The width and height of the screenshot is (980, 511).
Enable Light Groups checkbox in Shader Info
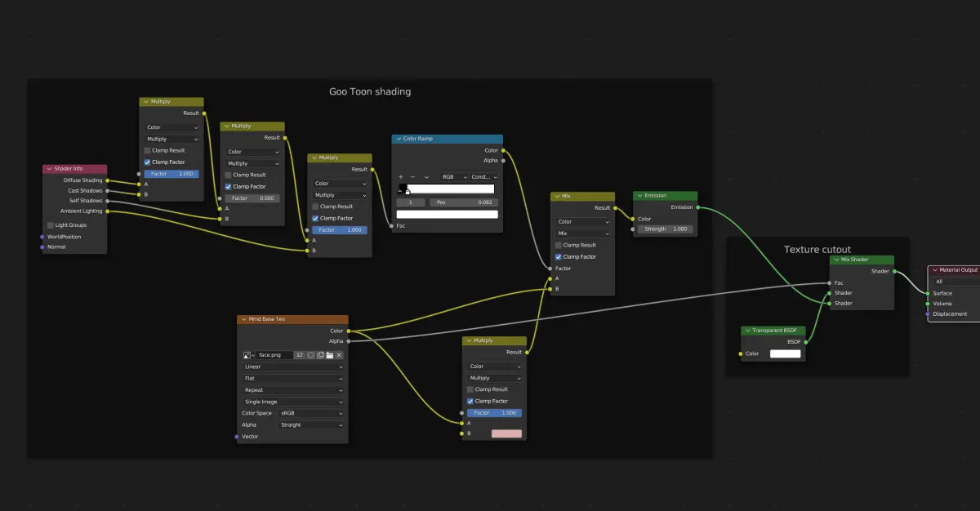50,224
